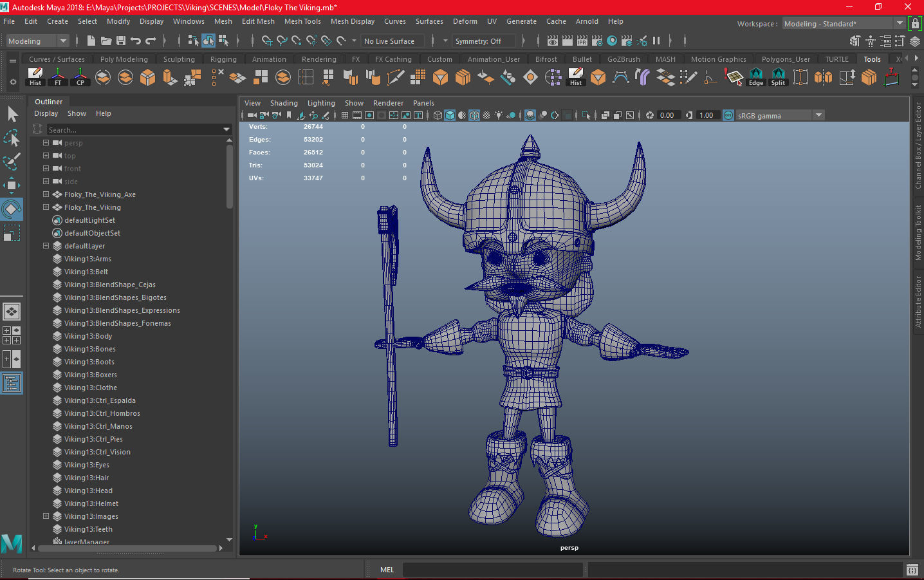This screenshot has width=924, height=580.
Task: Click the No Live Surface field
Action: [x=392, y=41]
